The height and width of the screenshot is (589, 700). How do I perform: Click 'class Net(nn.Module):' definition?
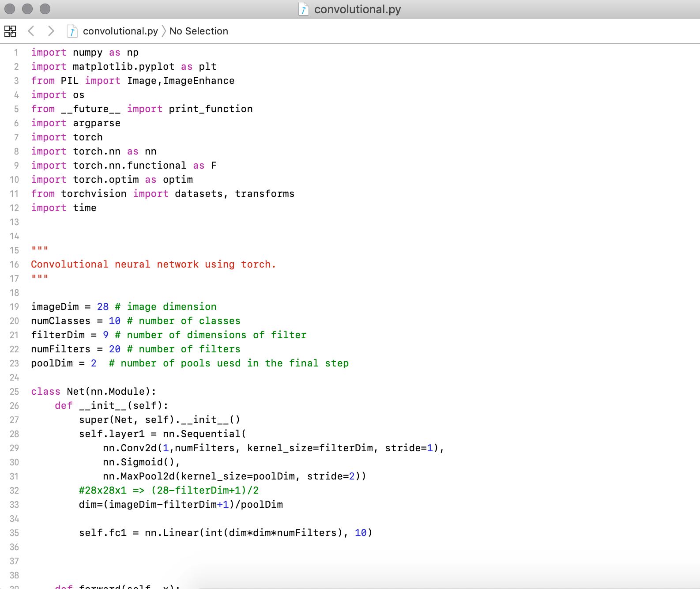tap(94, 392)
